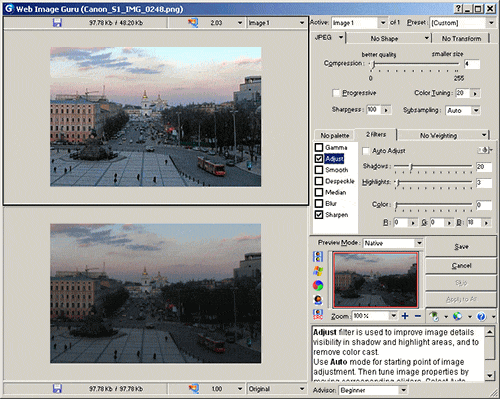Switch to the No palette tab
The width and height of the screenshot is (500, 399).
[335, 135]
